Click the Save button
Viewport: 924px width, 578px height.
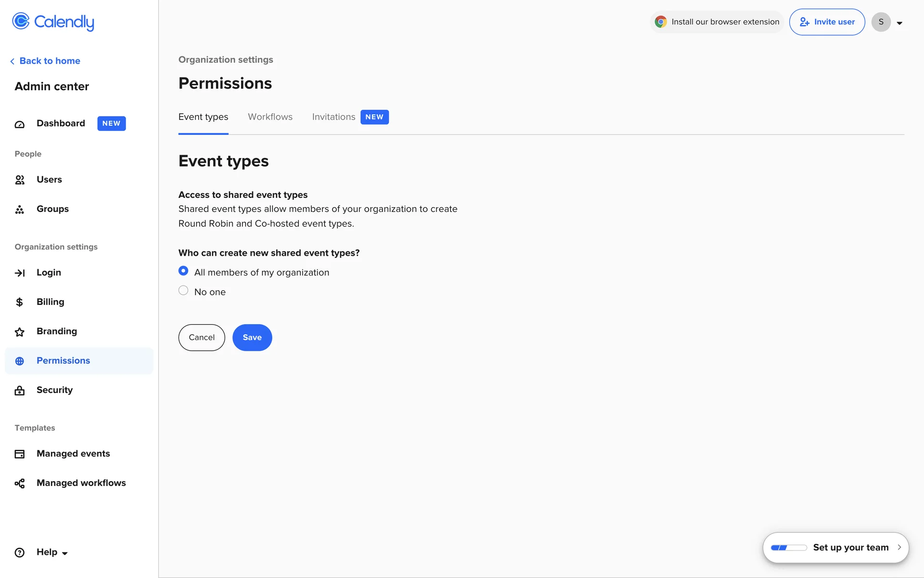pyautogui.click(x=252, y=338)
